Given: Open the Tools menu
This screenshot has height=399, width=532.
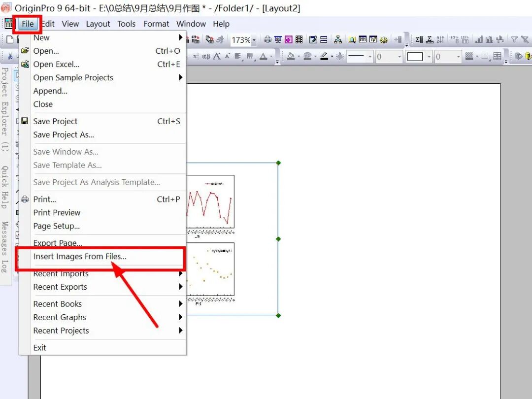Looking at the screenshot, I should (127, 24).
